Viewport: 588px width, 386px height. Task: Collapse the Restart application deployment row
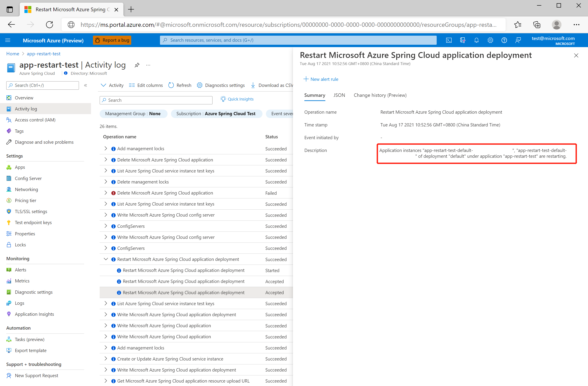pyautogui.click(x=106, y=259)
